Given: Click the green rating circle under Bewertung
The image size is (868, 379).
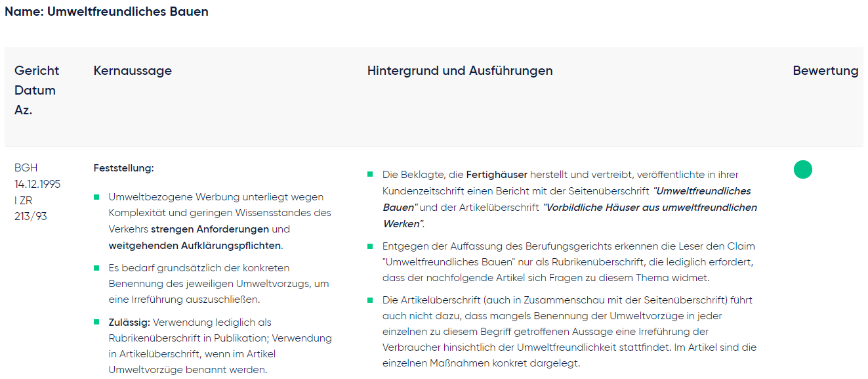Looking at the screenshot, I should [x=802, y=169].
